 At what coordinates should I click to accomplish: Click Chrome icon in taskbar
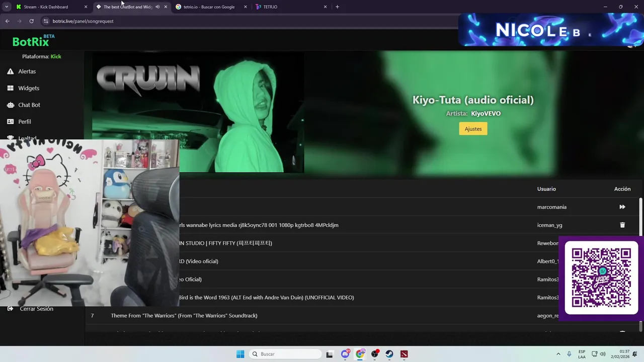360,354
